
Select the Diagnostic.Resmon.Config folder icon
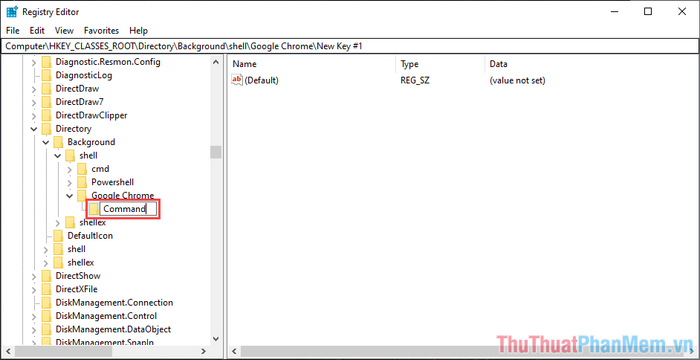[x=46, y=62]
